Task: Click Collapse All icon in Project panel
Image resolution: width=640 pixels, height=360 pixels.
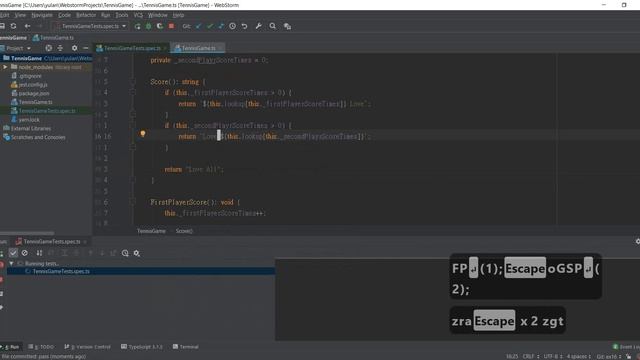Action: (x=60, y=48)
